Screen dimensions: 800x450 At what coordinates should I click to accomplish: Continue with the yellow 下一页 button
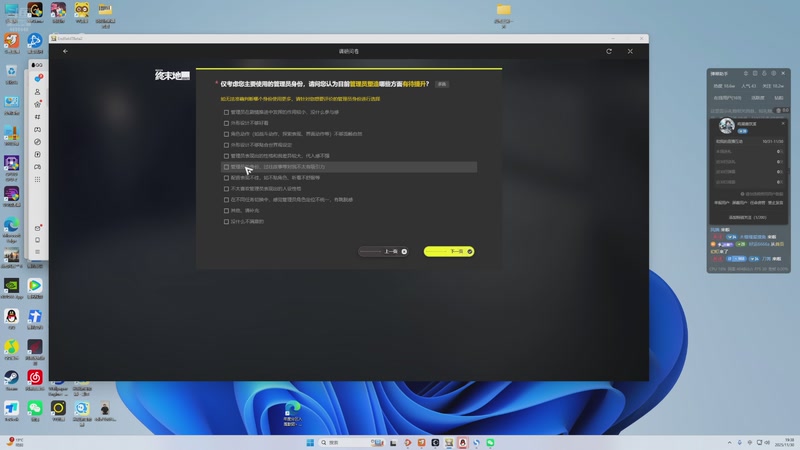449,252
